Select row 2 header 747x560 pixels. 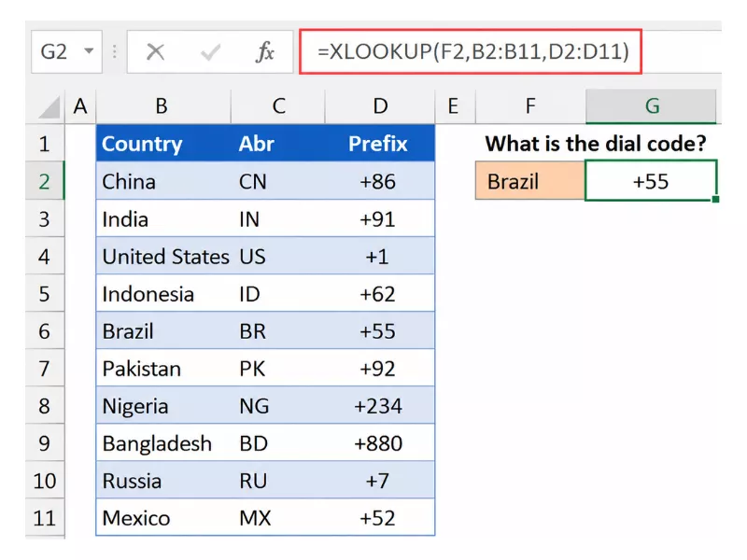45,181
